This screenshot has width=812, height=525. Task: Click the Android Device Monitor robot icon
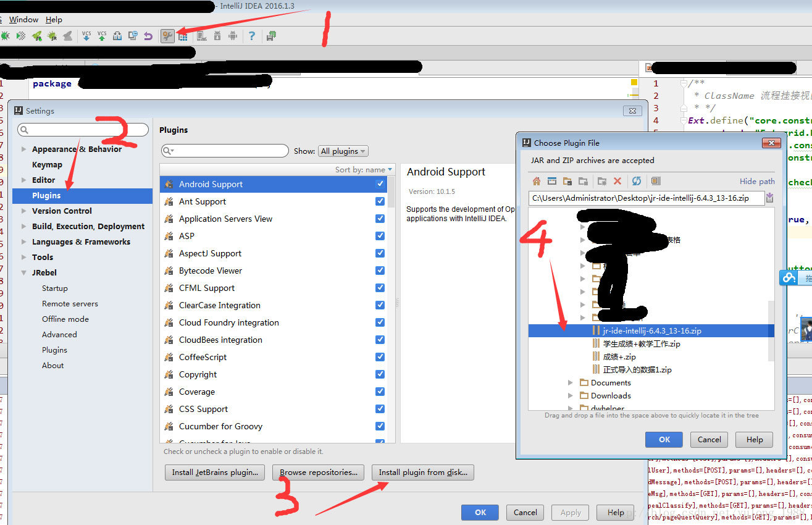click(233, 36)
